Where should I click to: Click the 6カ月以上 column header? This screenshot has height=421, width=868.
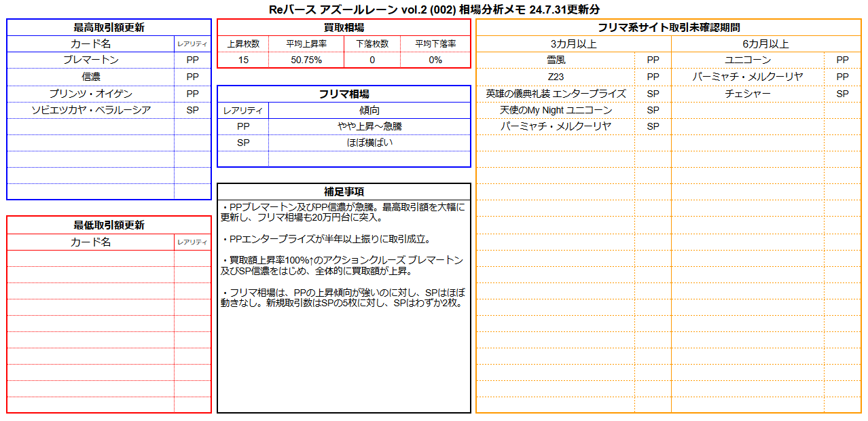click(x=766, y=43)
